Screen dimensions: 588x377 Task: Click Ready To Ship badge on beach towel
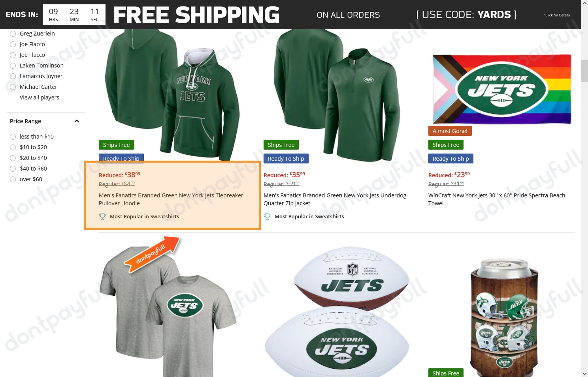pyautogui.click(x=450, y=159)
